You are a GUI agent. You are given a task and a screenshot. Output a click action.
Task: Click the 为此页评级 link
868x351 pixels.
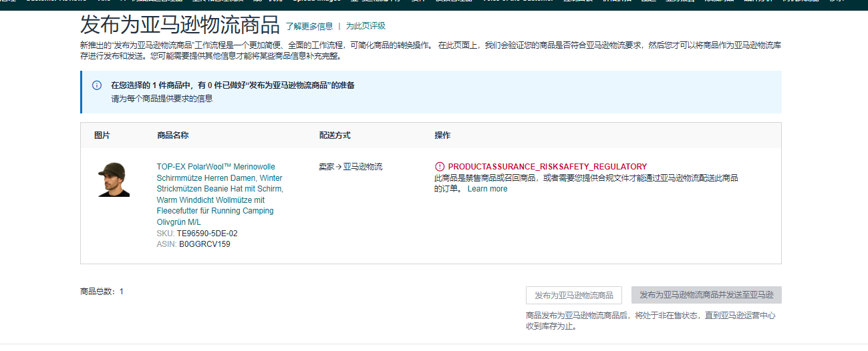tap(366, 26)
